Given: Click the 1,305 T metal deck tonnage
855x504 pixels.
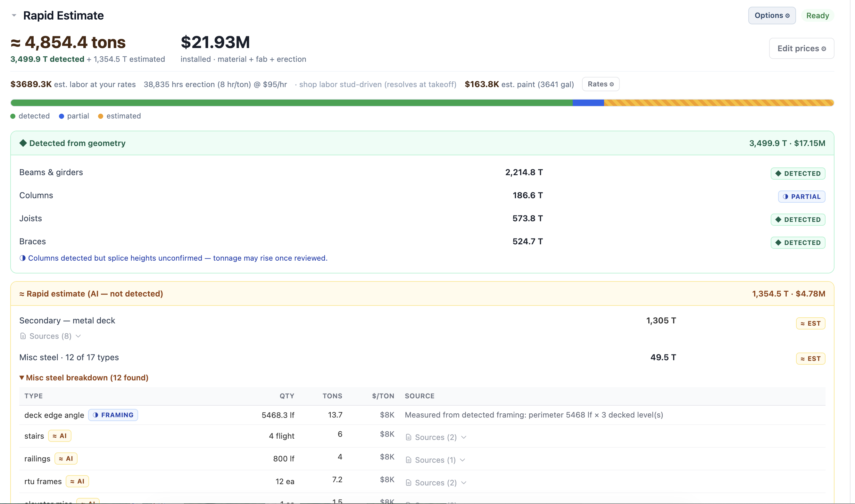Looking at the screenshot, I should (661, 321).
